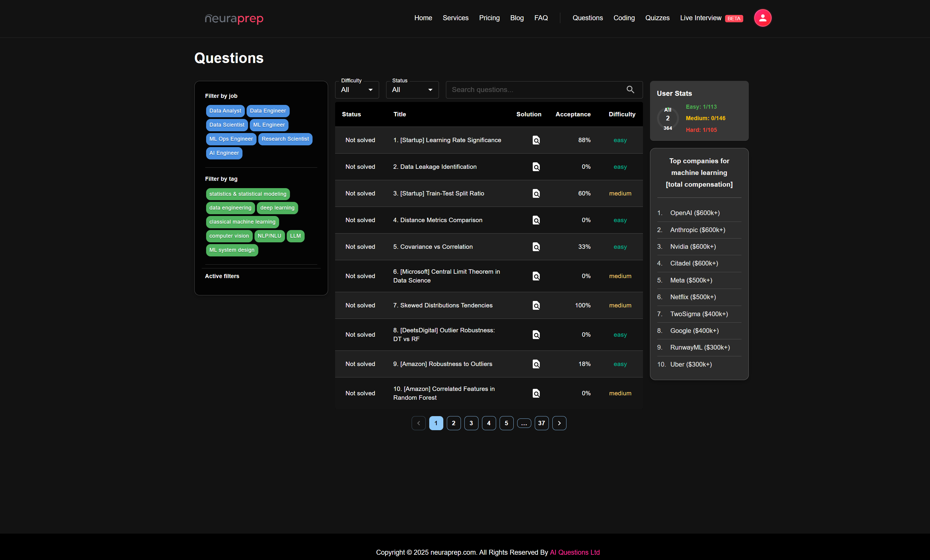
Task: Toggle the deep learning tag filter
Action: click(277, 208)
